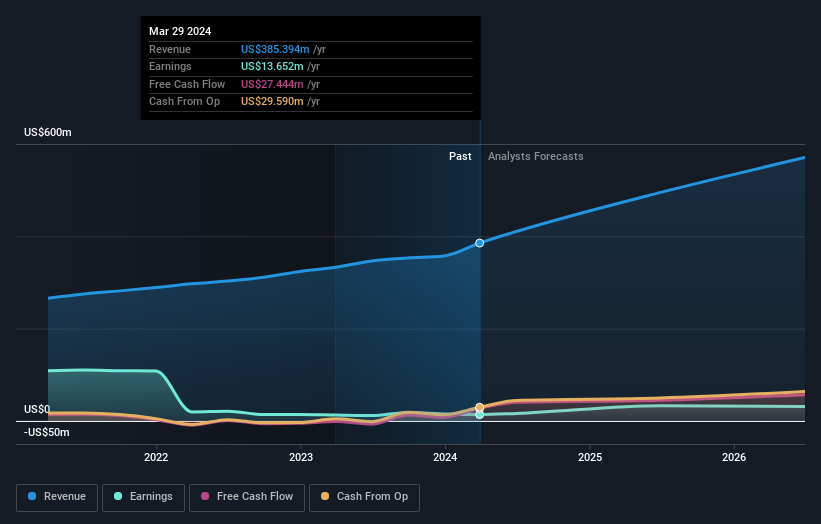Image resolution: width=821 pixels, height=524 pixels.
Task: Select the 2023 x-axis label
Action: pyautogui.click(x=301, y=458)
